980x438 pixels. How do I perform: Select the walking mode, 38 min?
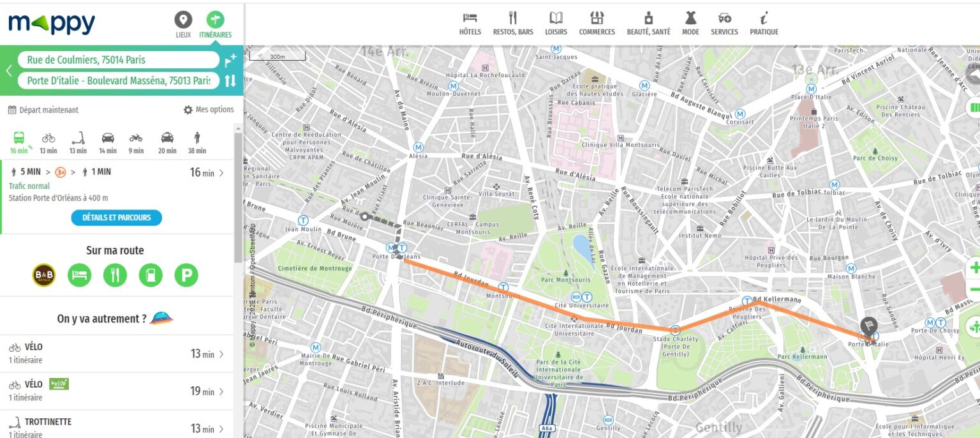point(197,142)
